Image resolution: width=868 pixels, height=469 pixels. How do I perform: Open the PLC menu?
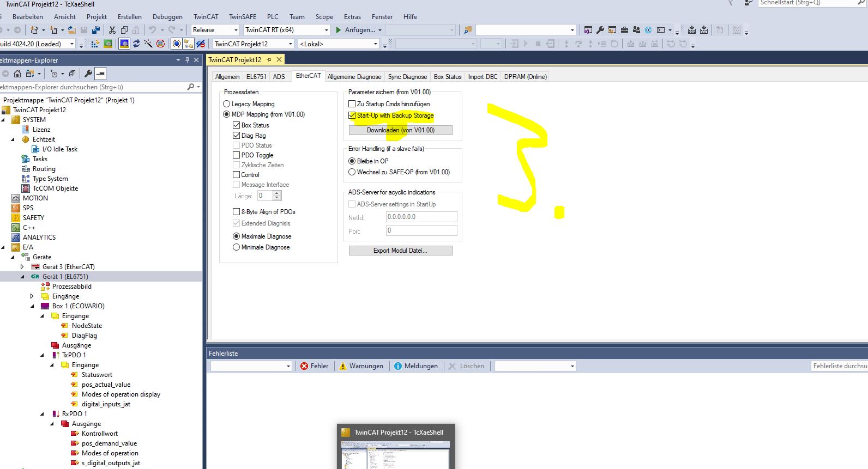click(273, 17)
